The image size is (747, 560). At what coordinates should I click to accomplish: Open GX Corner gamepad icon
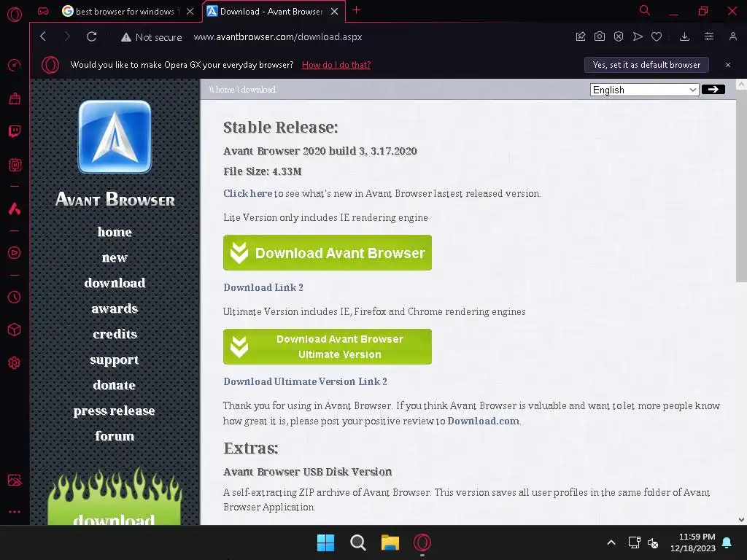[x=43, y=11]
